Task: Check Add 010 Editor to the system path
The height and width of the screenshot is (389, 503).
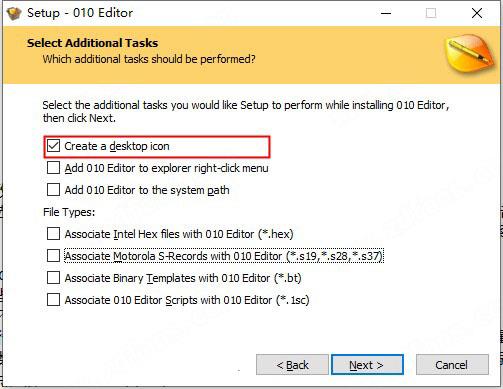Action: 53,190
